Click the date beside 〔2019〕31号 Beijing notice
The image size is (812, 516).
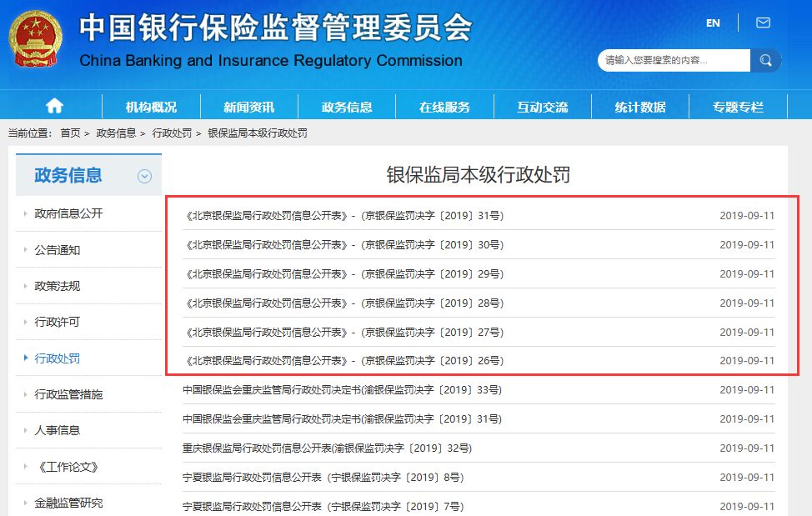pyautogui.click(x=747, y=216)
